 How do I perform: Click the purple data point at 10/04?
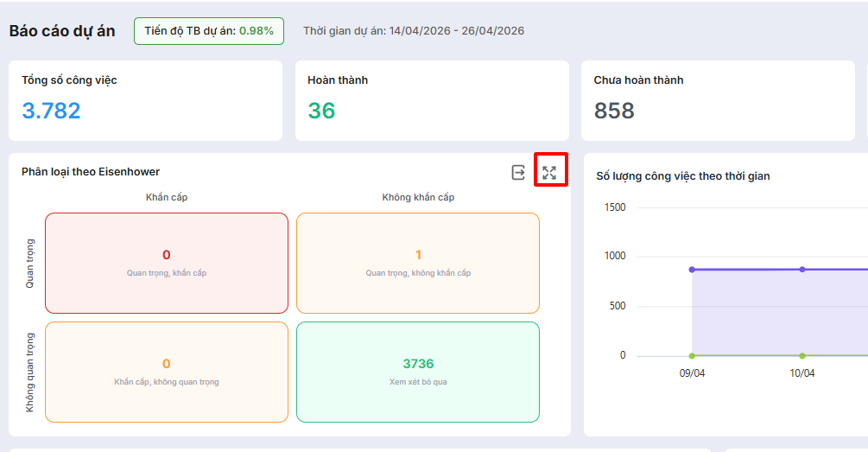point(802,270)
